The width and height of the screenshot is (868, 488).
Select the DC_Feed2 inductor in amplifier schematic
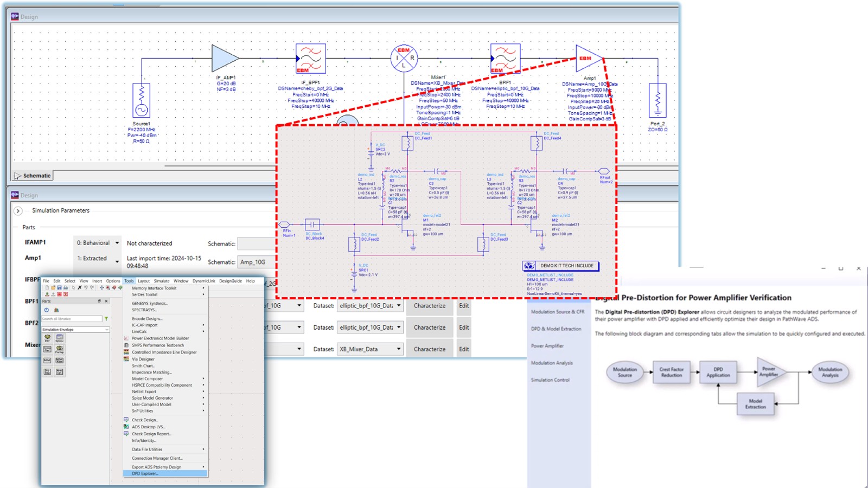pos(354,244)
